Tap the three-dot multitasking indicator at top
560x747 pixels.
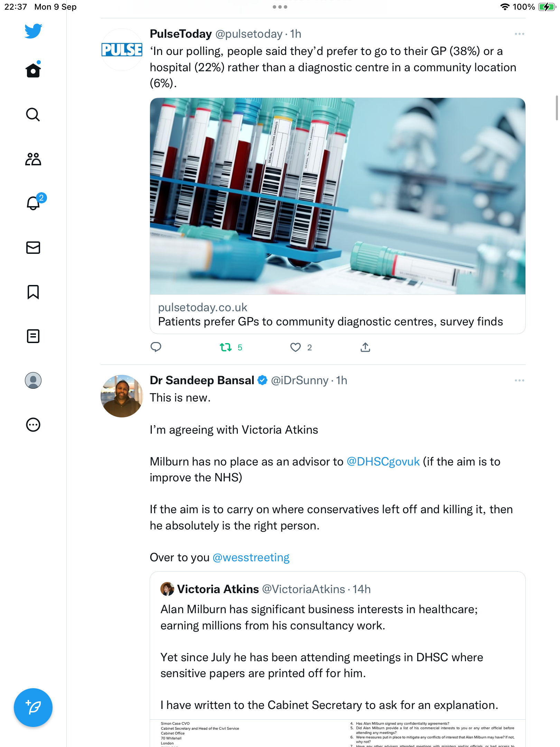click(x=280, y=7)
